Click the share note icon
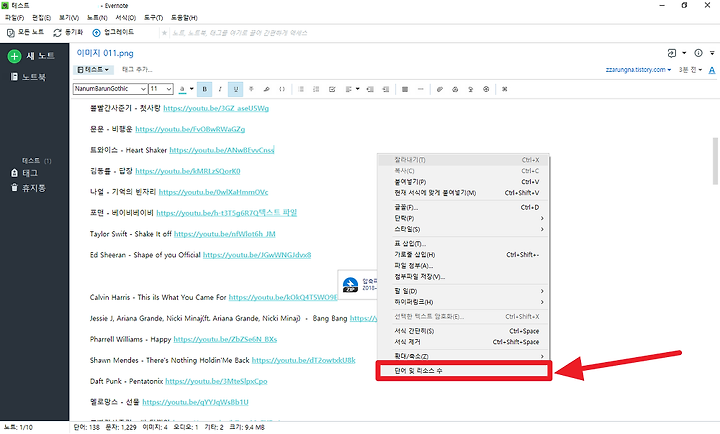This screenshot has height=434, width=720. tap(671, 53)
